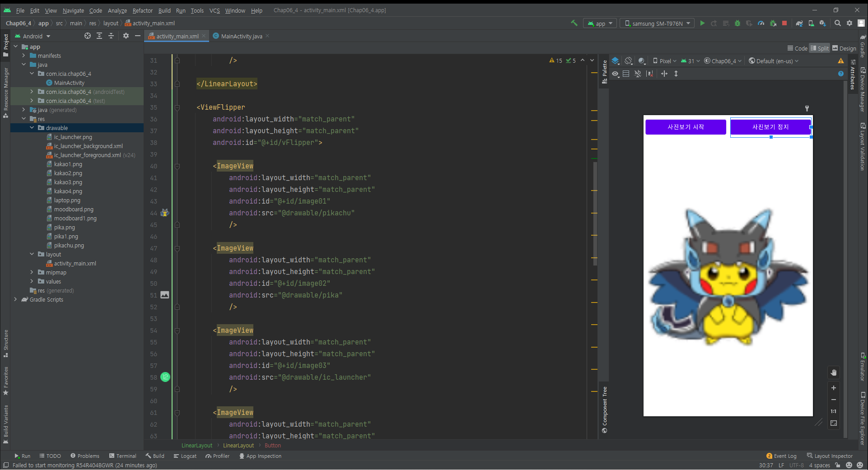Toggle the Palette side panel

click(604, 72)
